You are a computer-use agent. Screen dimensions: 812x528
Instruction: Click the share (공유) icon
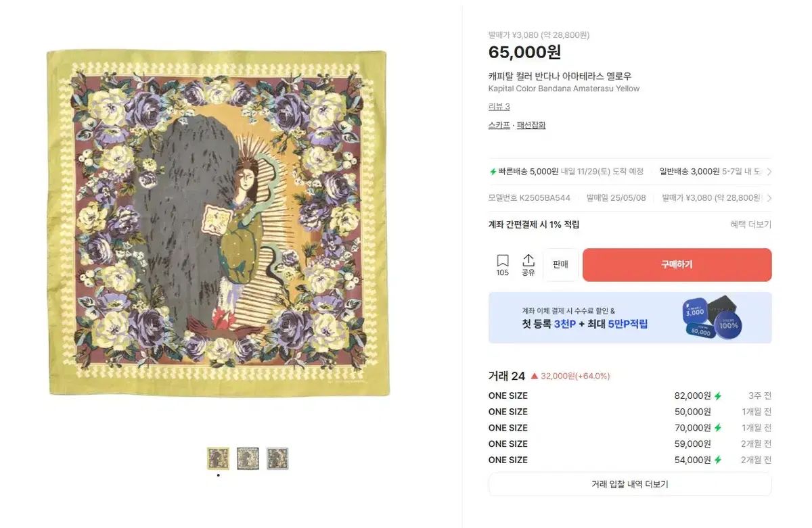pyautogui.click(x=528, y=262)
